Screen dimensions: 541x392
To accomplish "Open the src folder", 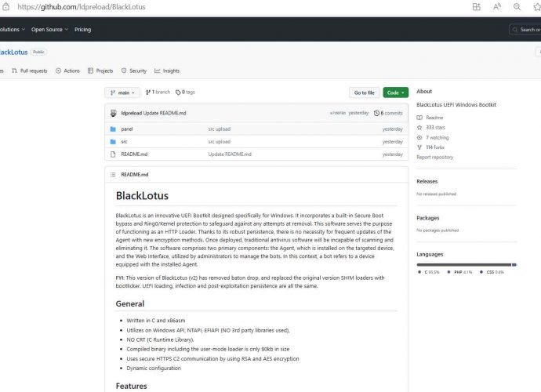I will [x=124, y=142].
